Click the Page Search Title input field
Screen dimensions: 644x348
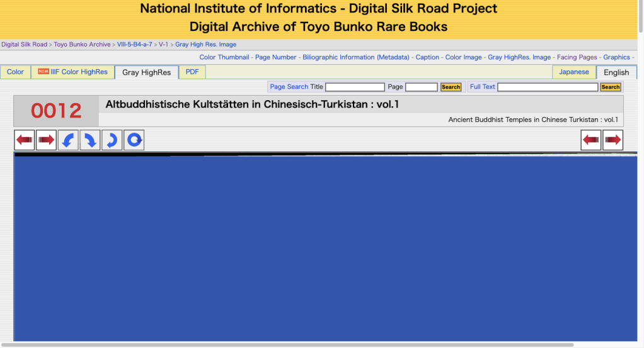[x=355, y=87]
